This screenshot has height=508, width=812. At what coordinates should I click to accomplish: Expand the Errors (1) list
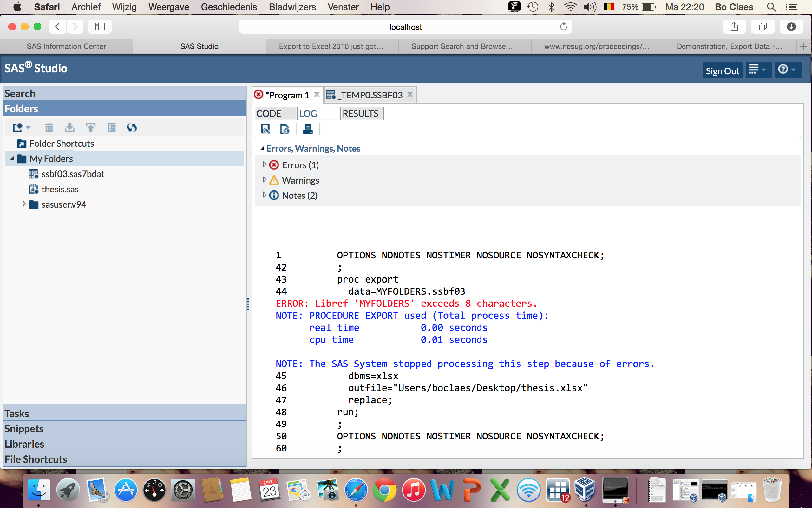(265, 164)
